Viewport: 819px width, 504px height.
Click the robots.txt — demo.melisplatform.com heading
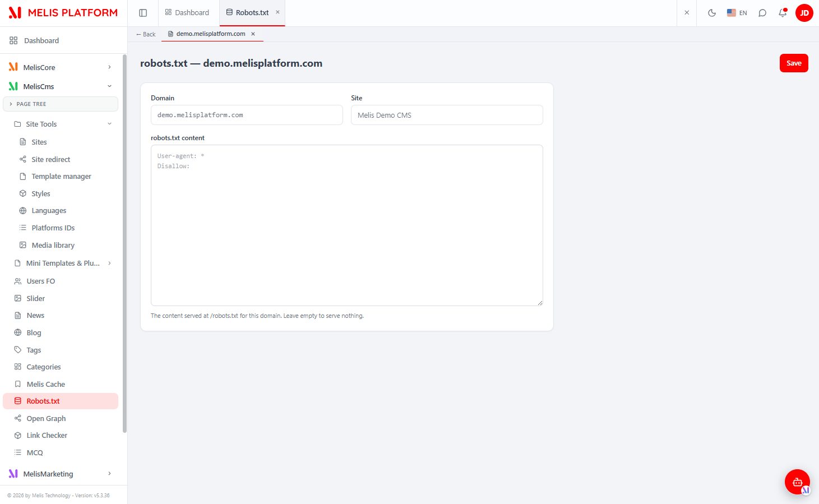pos(231,63)
